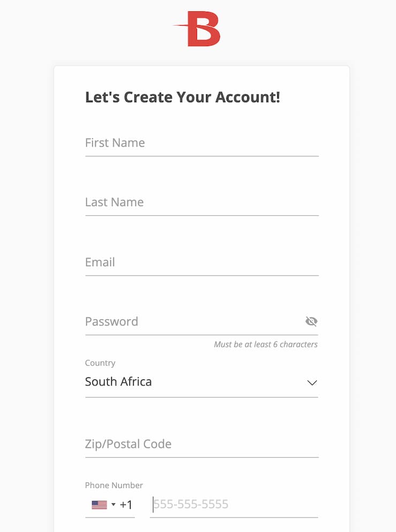Click the +1 dial code text
The width and height of the screenshot is (396, 532).
(x=126, y=505)
